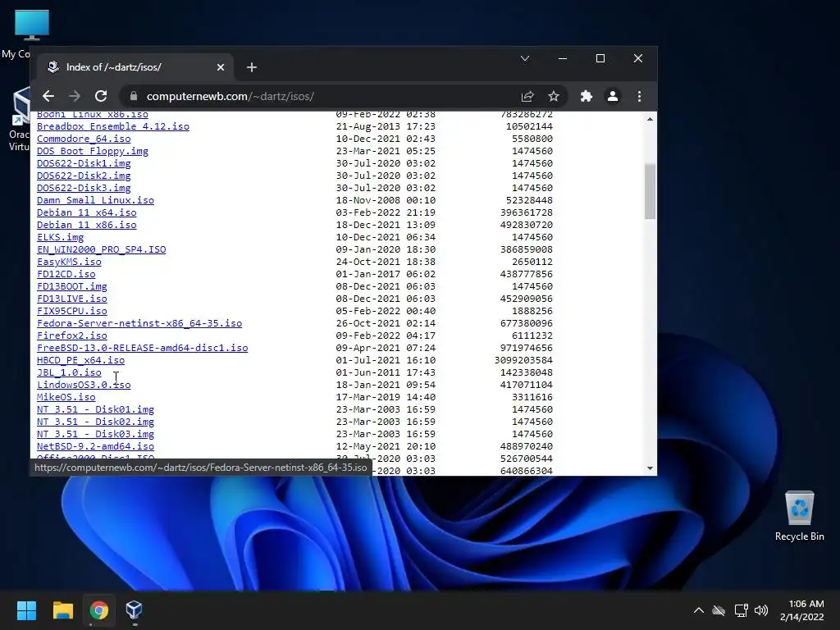Click the FIX95CPU.iso link

click(x=72, y=311)
